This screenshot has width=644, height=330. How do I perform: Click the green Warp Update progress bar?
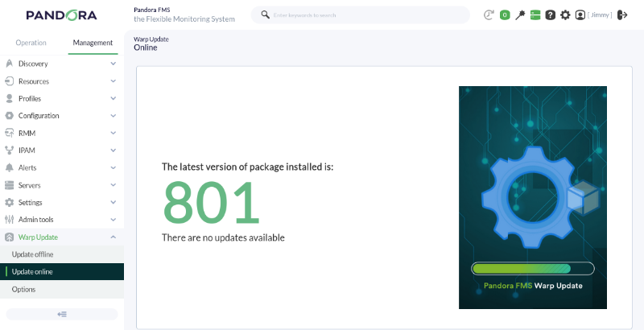[533, 269]
